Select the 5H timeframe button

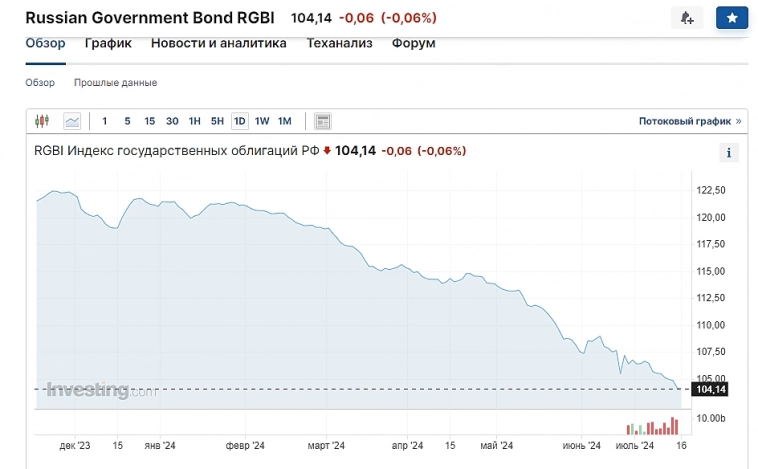[x=217, y=121]
